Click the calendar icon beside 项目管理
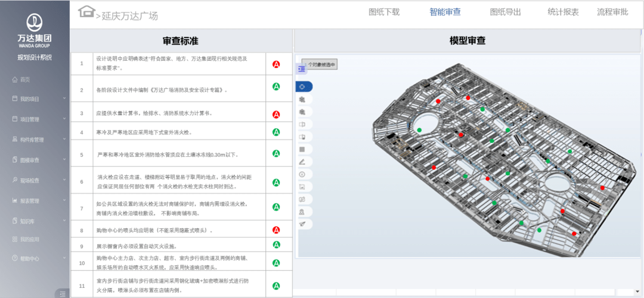The height and width of the screenshot is (298, 644). pos(15,119)
